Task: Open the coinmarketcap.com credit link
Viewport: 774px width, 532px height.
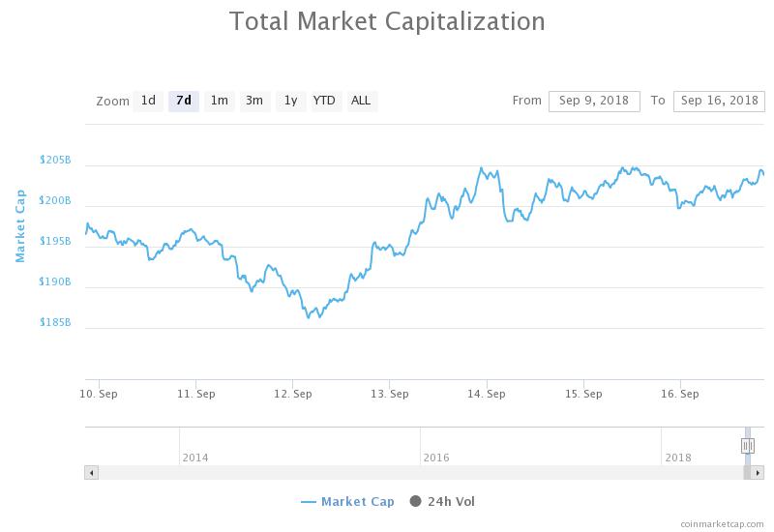Action: (x=722, y=522)
